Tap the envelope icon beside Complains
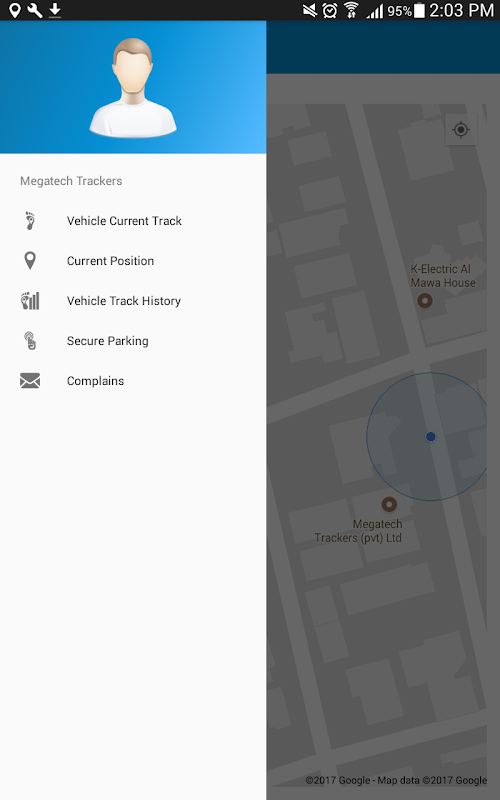The height and width of the screenshot is (800, 500). (x=30, y=381)
